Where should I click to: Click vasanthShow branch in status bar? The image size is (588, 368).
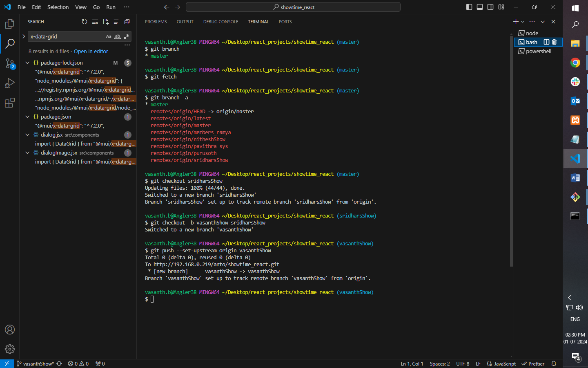pos(38,364)
